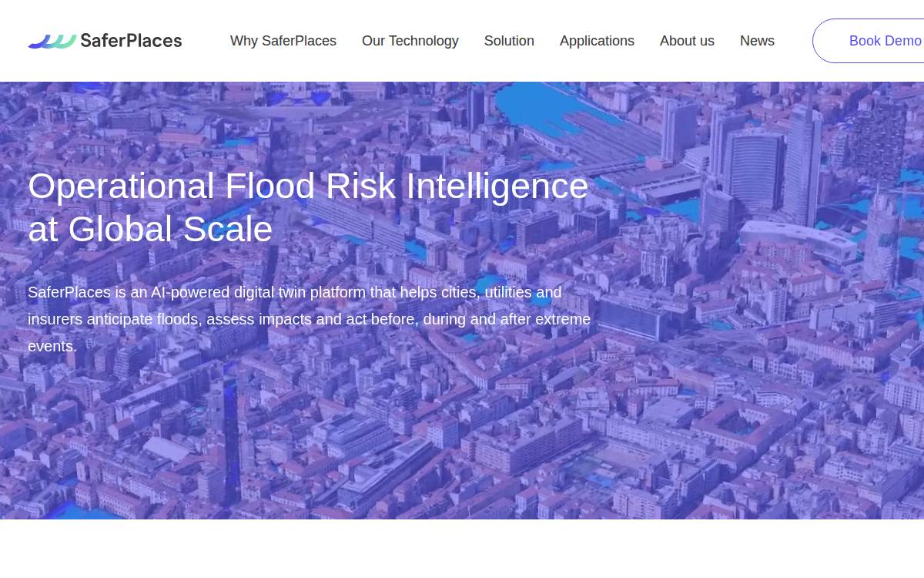Open the News page link
The height and width of the screenshot is (578, 924).
tap(757, 41)
